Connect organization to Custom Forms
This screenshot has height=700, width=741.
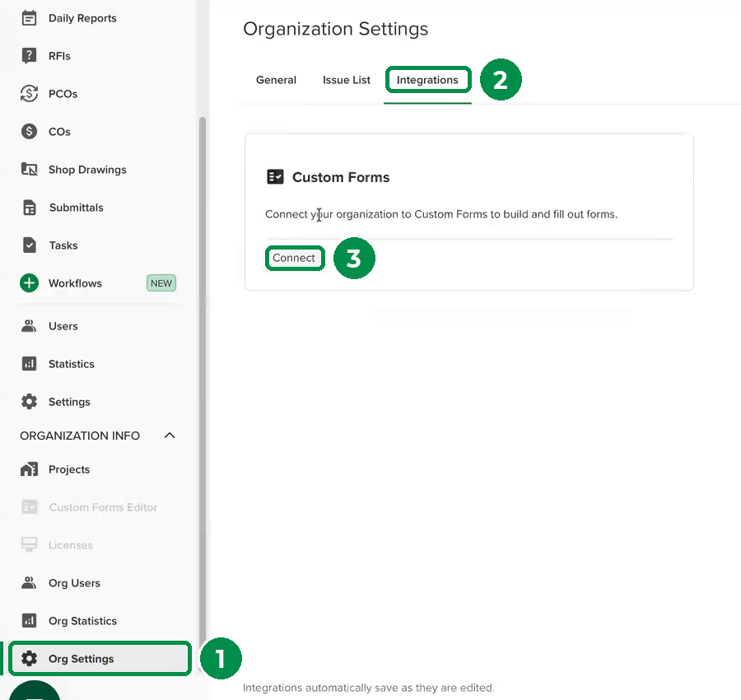(x=294, y=258)
